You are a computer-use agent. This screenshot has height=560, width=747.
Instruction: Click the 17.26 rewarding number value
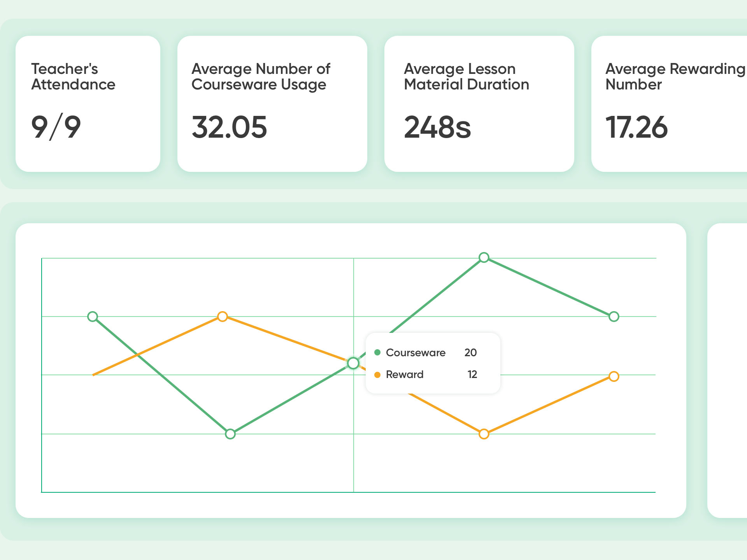[x=637, y=127]
